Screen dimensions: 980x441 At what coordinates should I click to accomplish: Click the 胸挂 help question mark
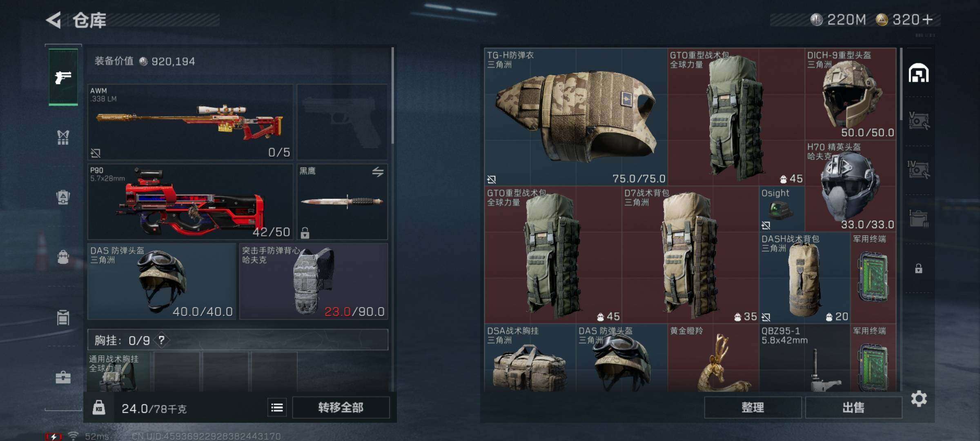[x=162, y=340]
